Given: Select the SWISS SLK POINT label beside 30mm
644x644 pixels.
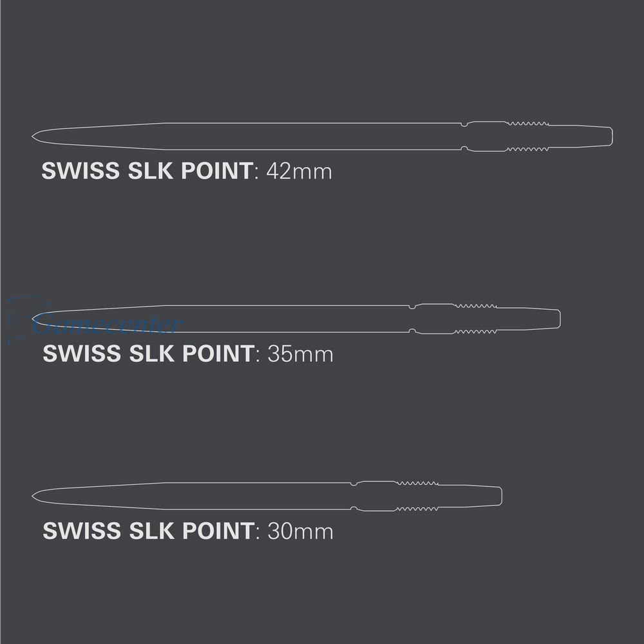Looking at the screenshot, I should click(x=147, y=531).
